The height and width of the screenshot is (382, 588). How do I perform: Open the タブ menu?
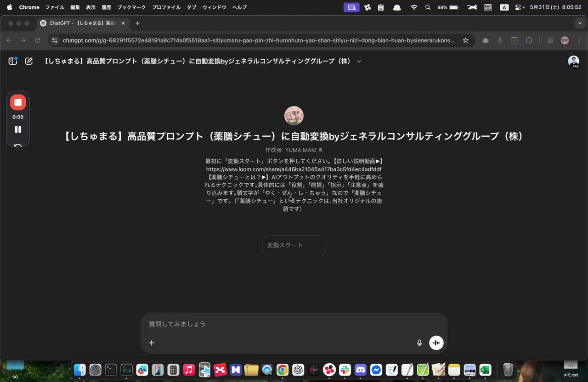[x=191, y=7]
